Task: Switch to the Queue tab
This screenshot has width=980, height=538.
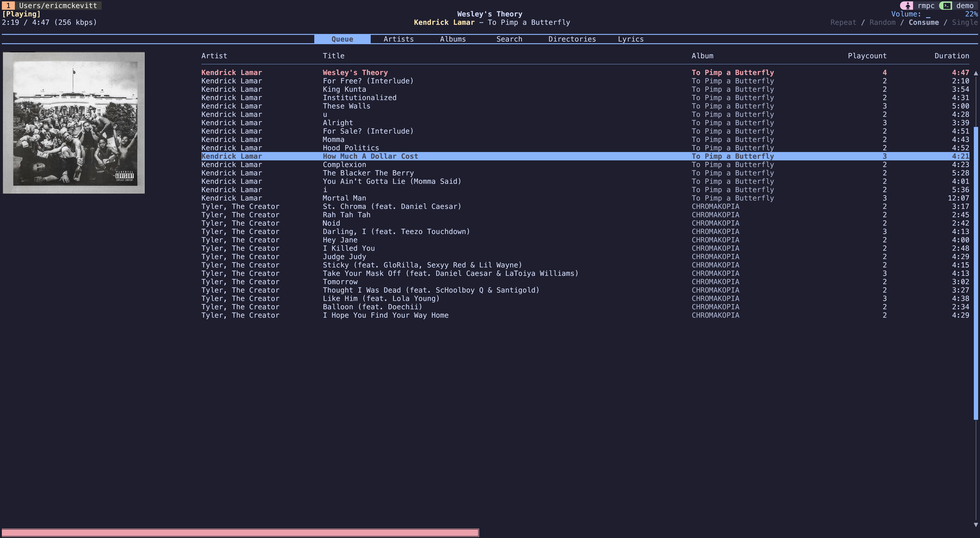Action: click(x=342, y=39)
